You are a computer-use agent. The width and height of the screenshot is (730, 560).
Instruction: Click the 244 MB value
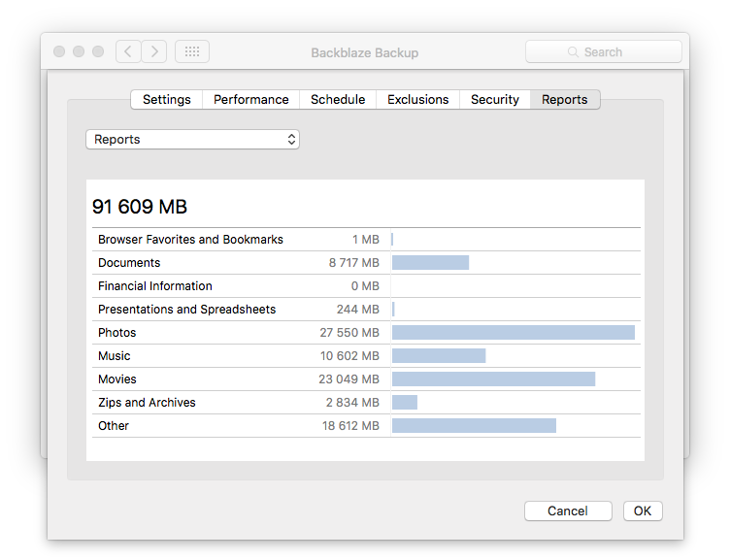click(x=358, y=309)
